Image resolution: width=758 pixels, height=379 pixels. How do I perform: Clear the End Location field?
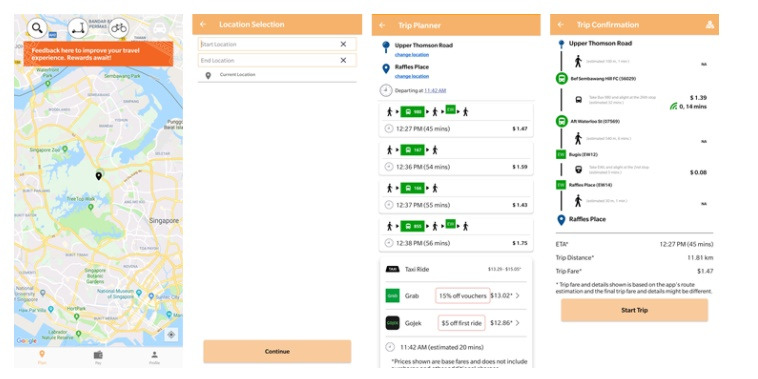(343, 60)
